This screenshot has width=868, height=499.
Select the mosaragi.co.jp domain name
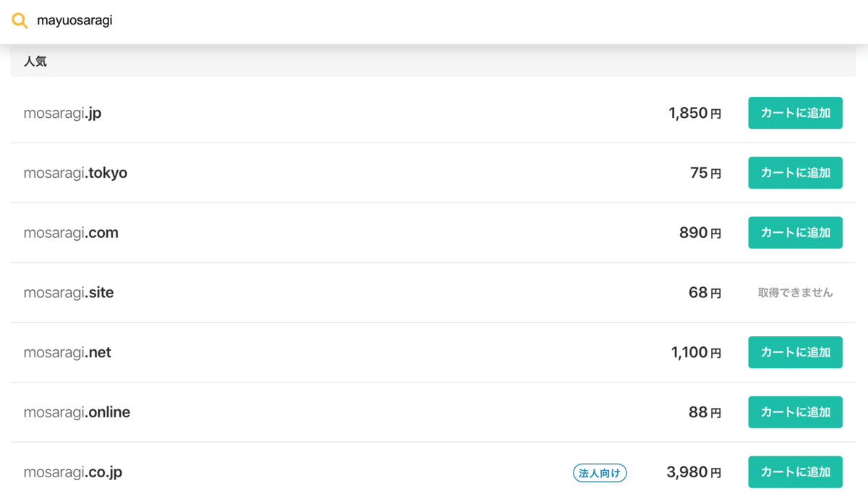coord(73,473)
